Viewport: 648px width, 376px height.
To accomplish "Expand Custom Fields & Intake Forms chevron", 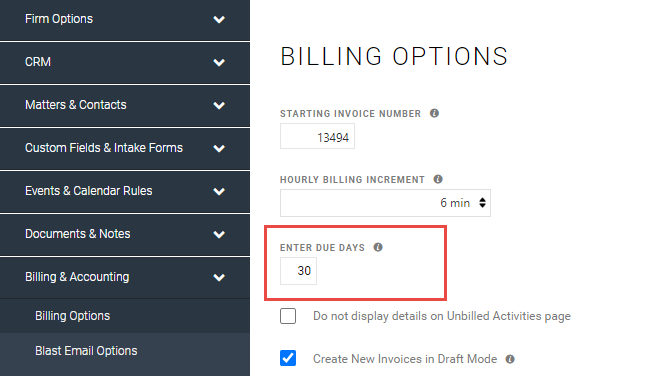I will (219, 148).
